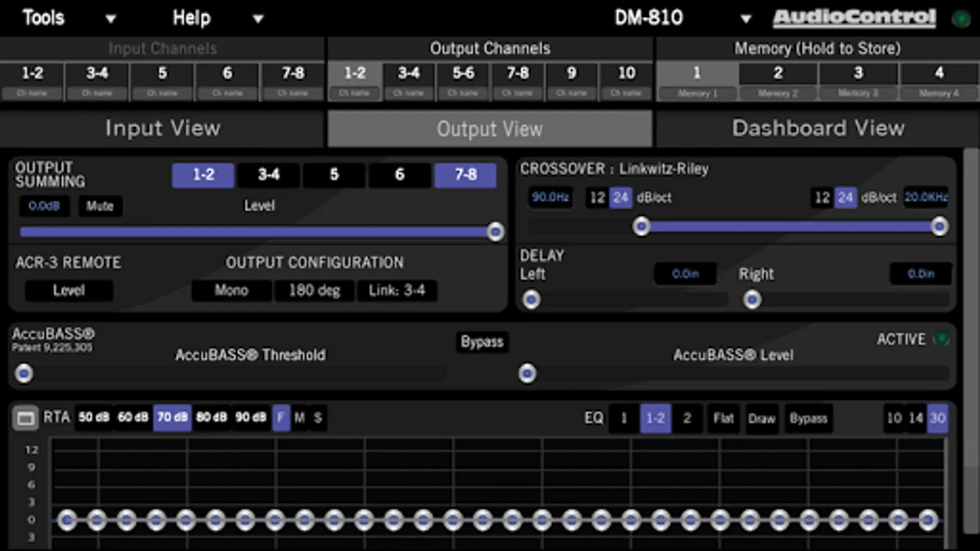This screenshot has height=551, width=980.
Task: Select the M RTA speed option
Action: pos(300,418)
